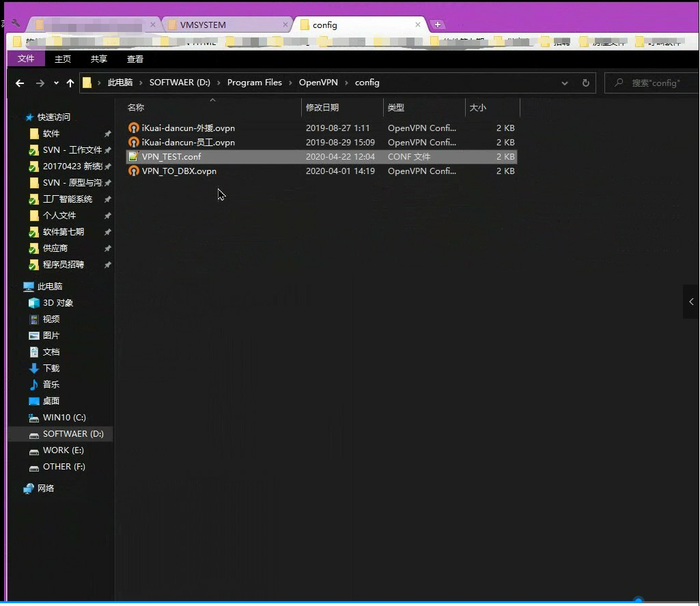
Task: Open recent locations dropdown arrow
Action: click(56, 83)
